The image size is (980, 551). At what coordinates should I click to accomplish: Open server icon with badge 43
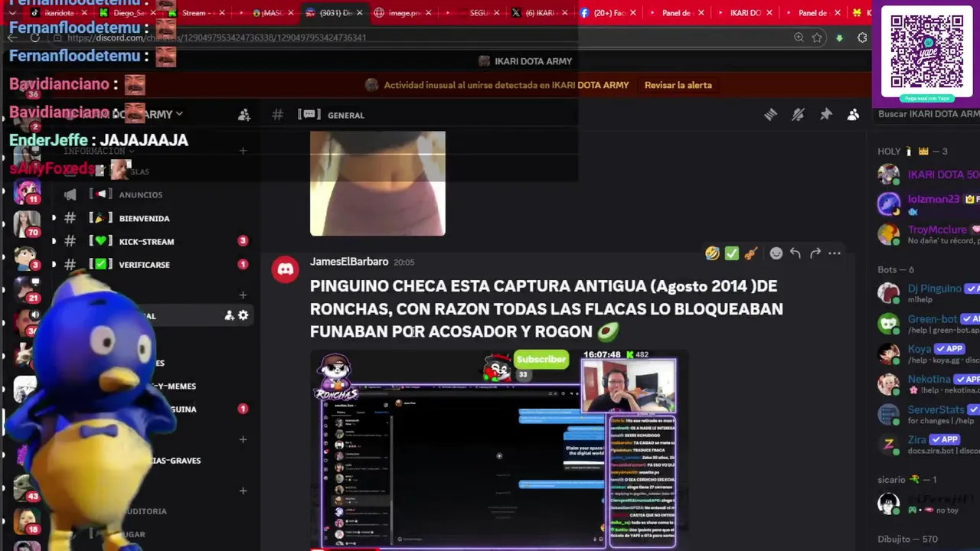(x=26, y=488)
